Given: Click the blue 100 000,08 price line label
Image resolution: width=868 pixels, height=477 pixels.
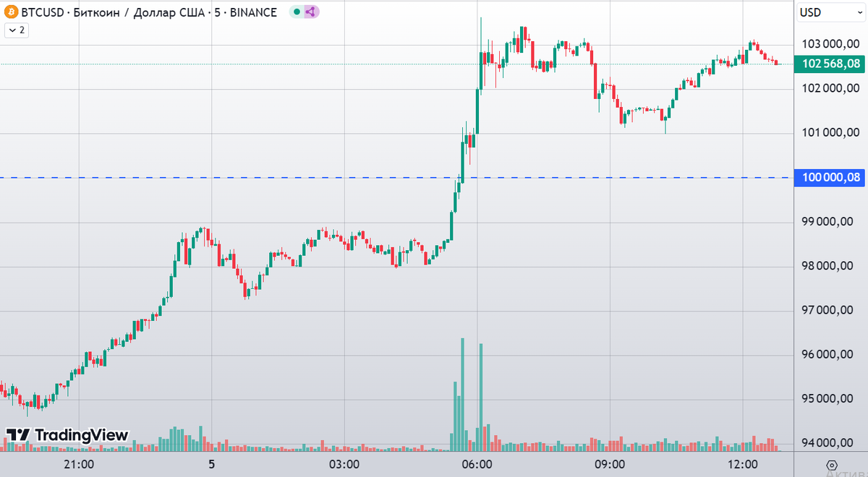Looking at the screenshot, I should click(x=829, y=178).
